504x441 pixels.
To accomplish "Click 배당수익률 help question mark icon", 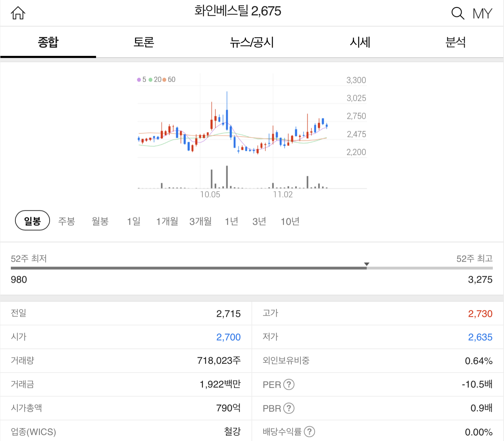I will coord(309,432).
